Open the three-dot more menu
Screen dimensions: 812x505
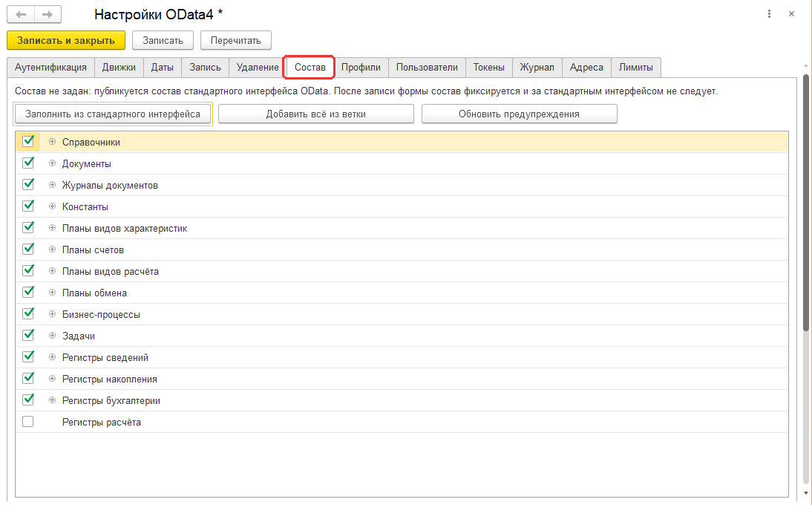tap(769, 14)
